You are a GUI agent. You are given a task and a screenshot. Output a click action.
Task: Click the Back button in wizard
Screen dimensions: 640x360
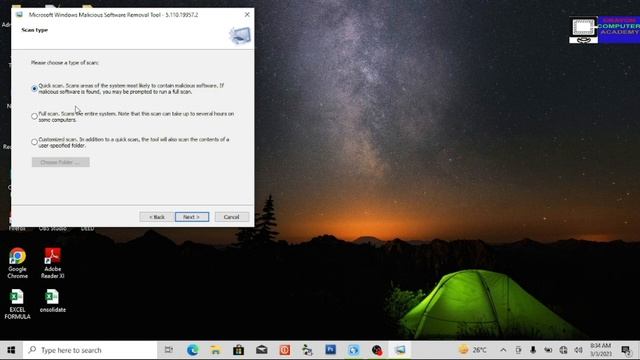[156, 217]
